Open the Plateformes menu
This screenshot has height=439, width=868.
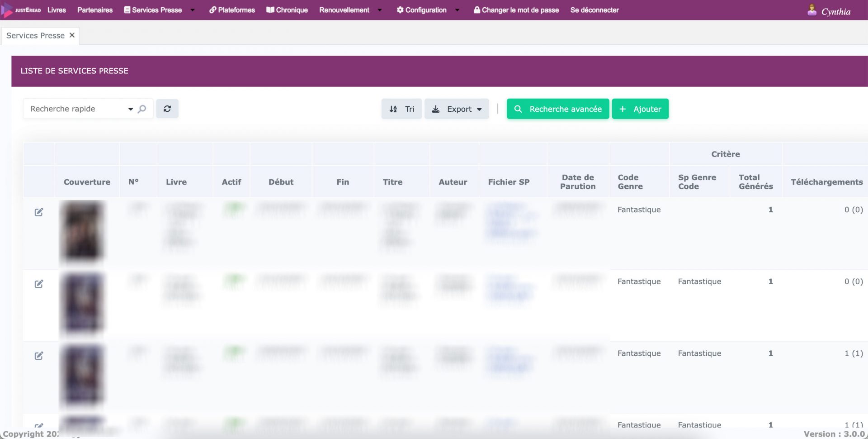tap(232, 10)
